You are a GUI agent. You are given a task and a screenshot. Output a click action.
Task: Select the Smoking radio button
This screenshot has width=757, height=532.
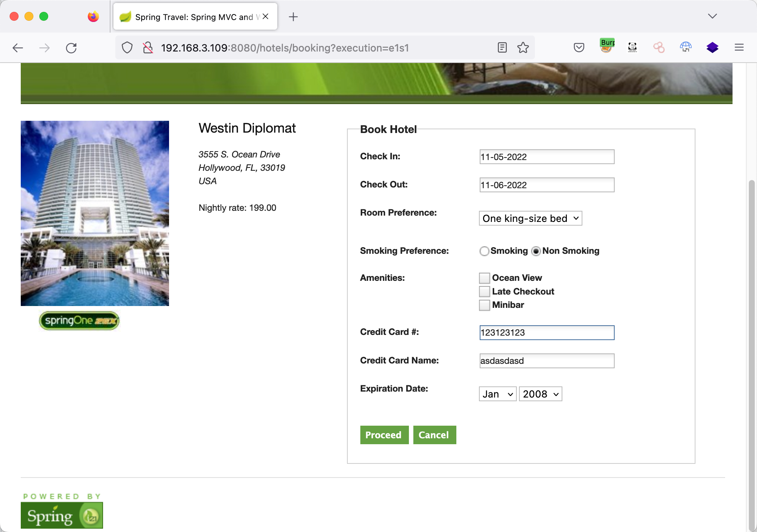[484, 251]
